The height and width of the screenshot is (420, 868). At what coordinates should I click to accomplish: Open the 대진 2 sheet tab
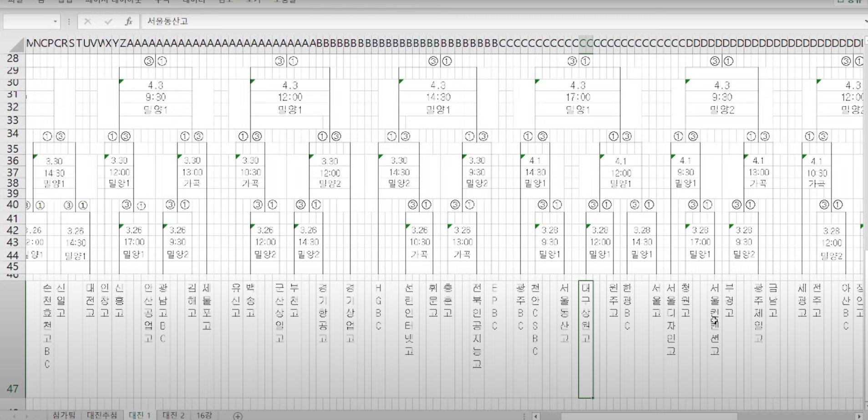[x=173, y=415]
